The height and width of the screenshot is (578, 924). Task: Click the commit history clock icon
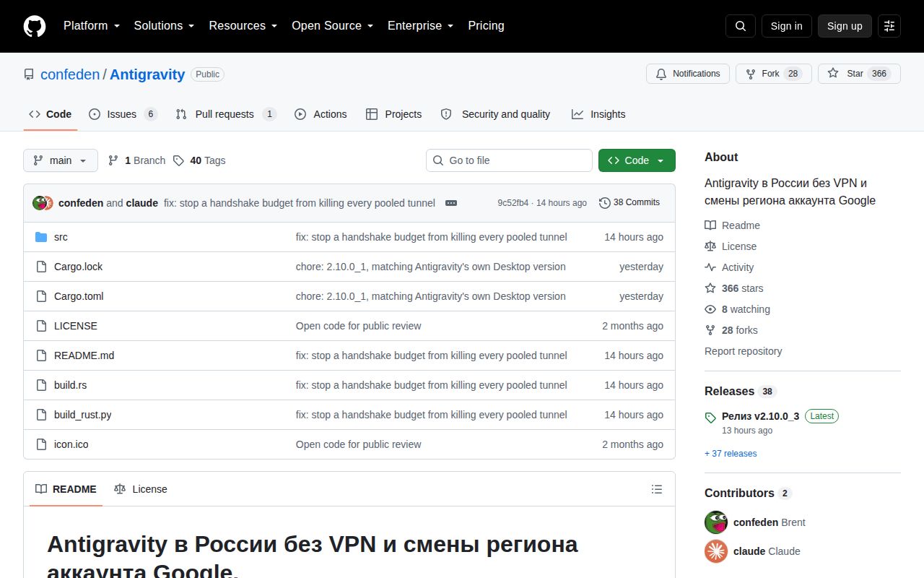[605, 203]
